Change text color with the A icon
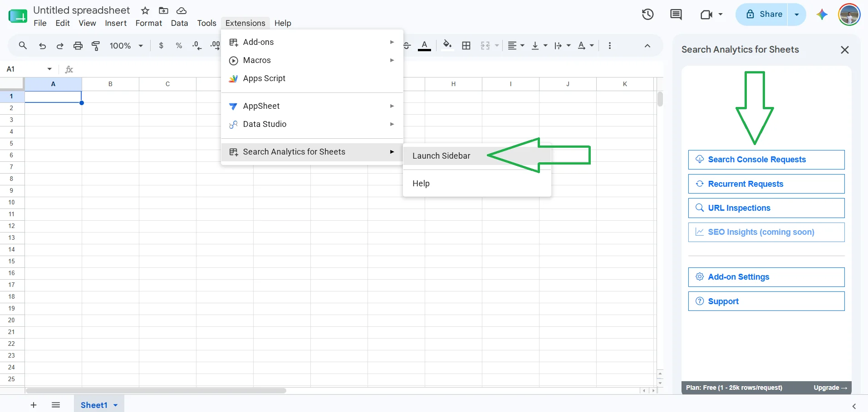The image size is (868, 412). 424,45
